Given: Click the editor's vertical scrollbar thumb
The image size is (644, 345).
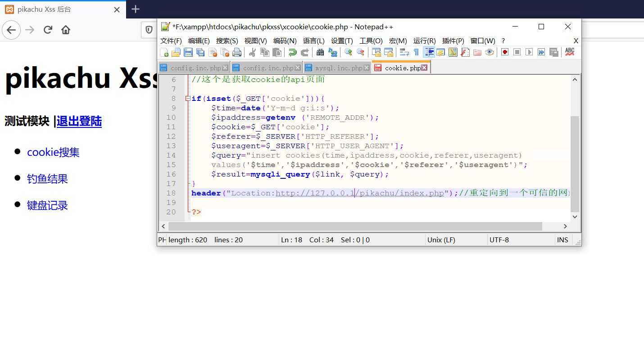Looking at the screenshot, I should [575, 164].
